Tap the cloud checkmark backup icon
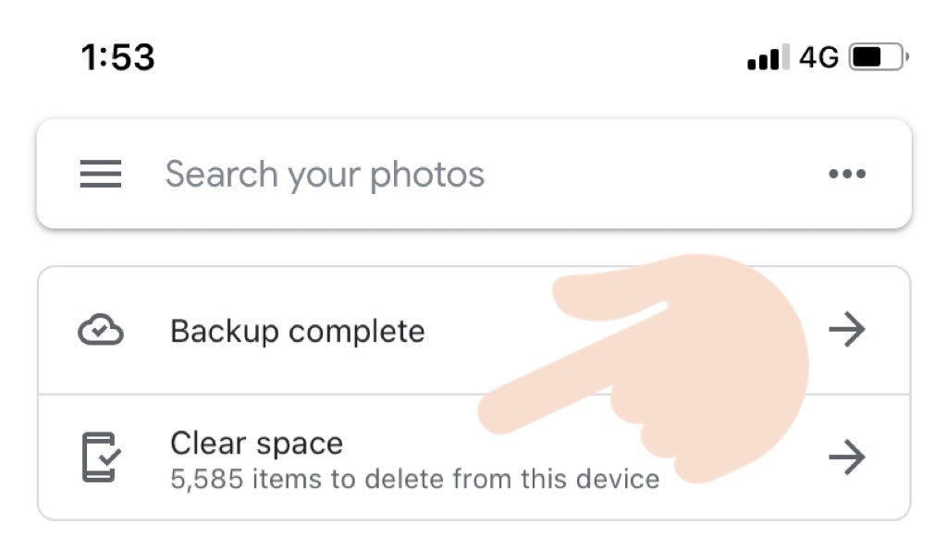 [x=100, y=330]
